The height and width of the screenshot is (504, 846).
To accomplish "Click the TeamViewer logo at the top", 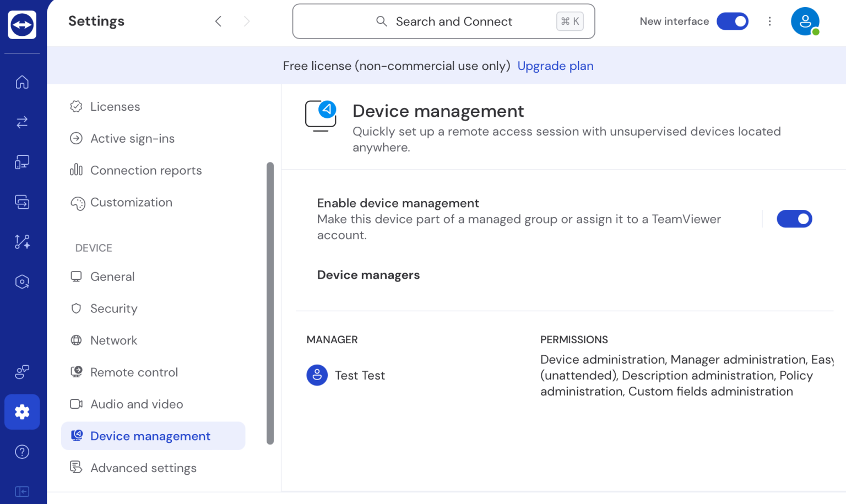I will (x=21, y=24).
